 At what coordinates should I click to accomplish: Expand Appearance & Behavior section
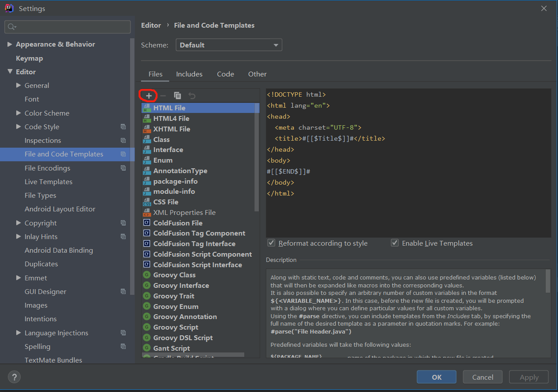tap(10, 44)
